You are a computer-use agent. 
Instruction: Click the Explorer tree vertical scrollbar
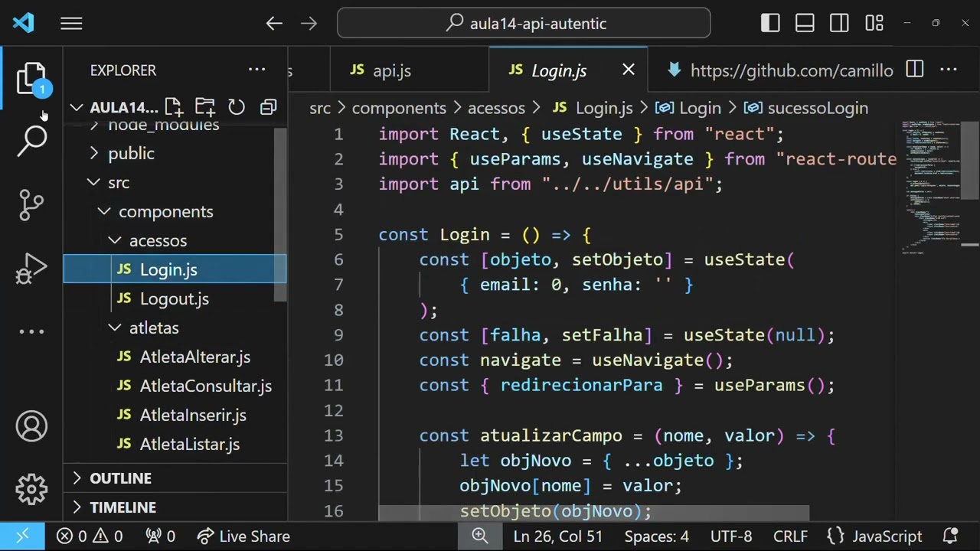pyautogui.click(x=281, y=214)
